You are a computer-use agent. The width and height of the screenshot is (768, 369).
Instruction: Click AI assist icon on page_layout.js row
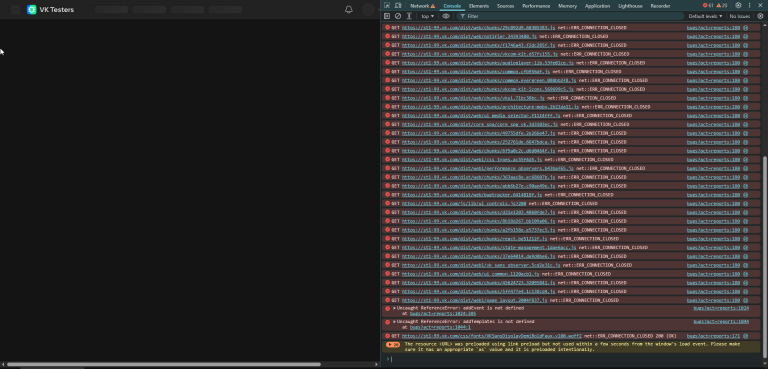745,300
